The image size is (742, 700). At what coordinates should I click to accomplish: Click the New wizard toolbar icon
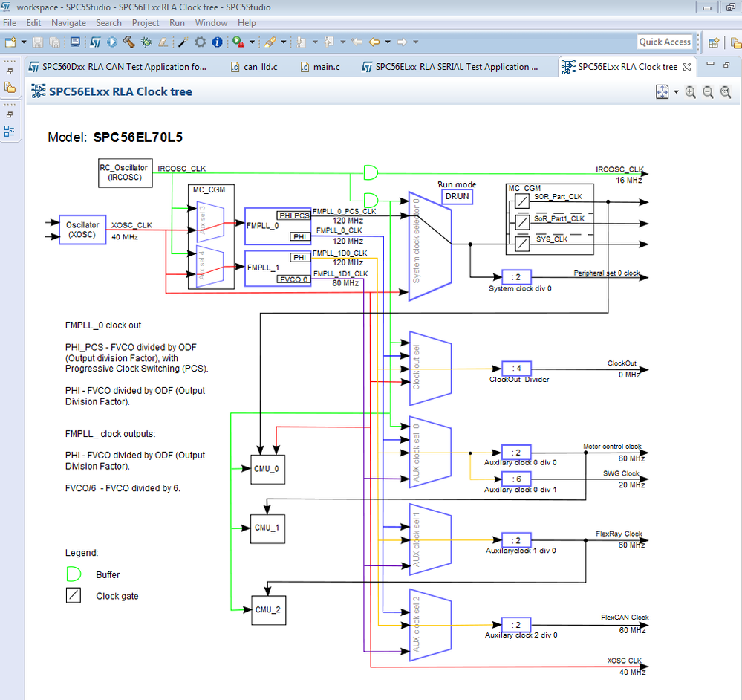coord(10,42)
